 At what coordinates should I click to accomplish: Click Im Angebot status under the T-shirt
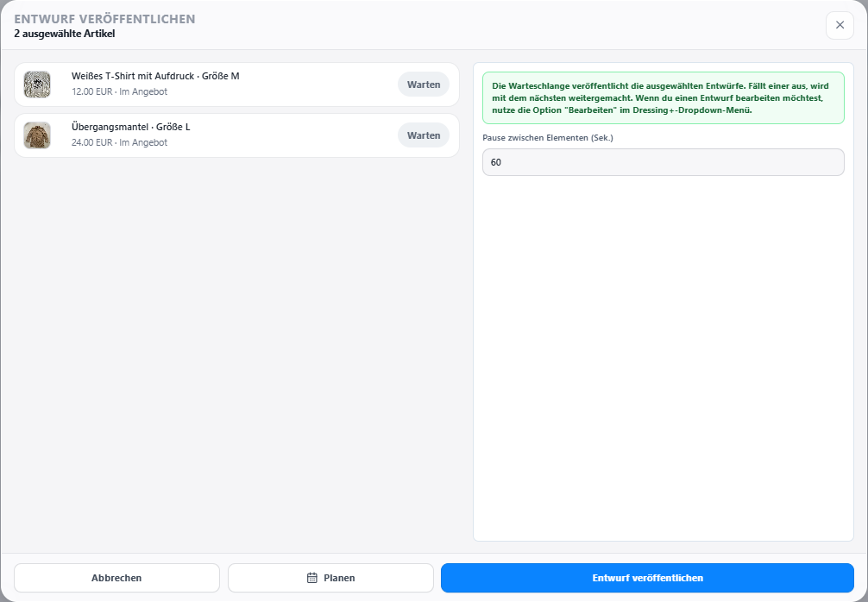click(143, 91)
